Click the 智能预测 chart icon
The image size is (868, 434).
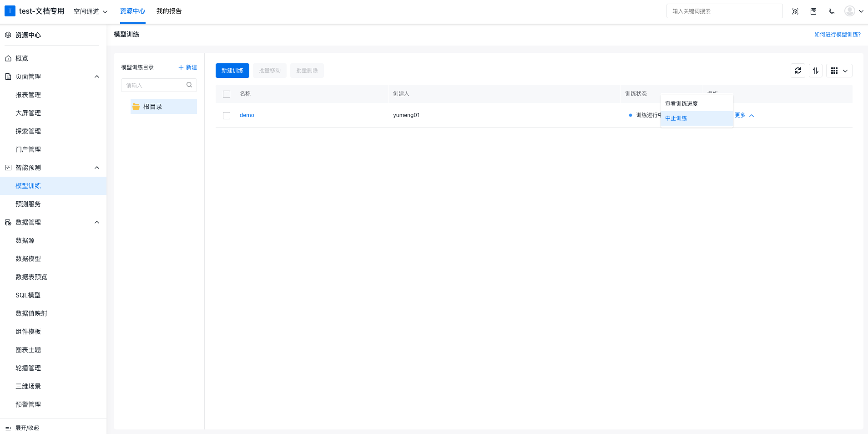[8, 168]
